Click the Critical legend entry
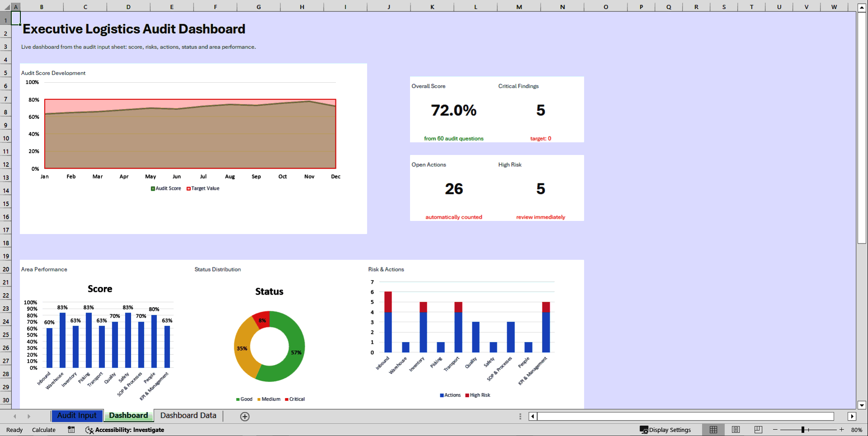This screenshot has width=868, height=436. (295, 399)
